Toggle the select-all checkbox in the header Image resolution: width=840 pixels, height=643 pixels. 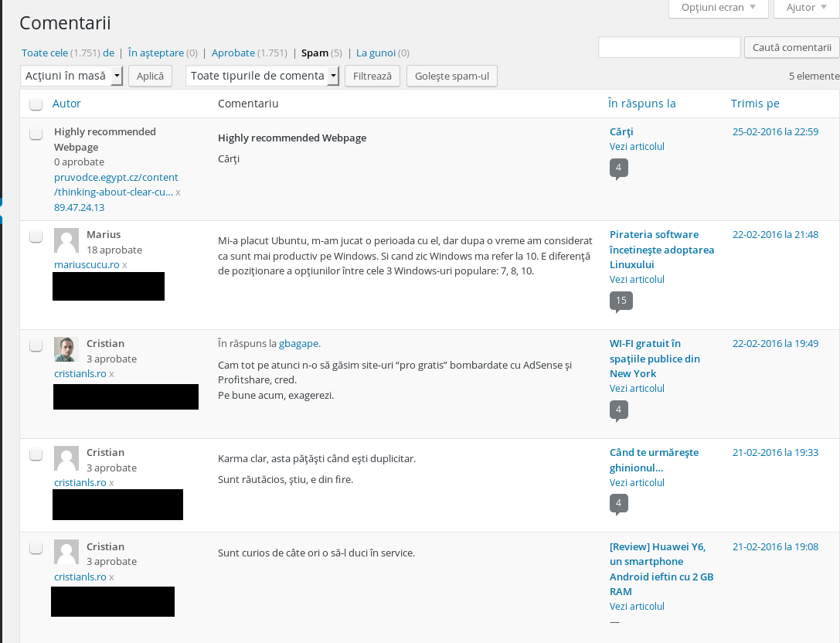click(36, 104)
